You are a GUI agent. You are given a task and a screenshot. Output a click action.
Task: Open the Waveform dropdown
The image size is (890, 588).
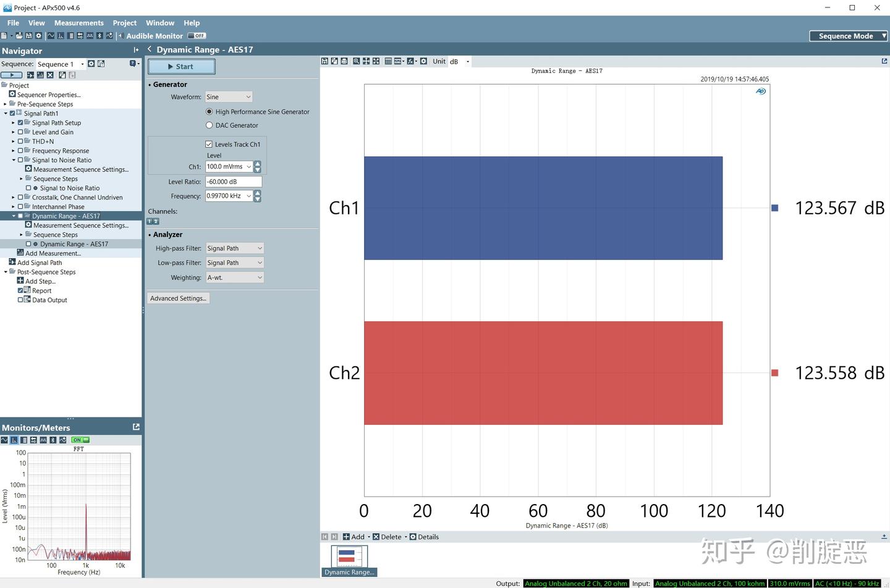[229, 97]
